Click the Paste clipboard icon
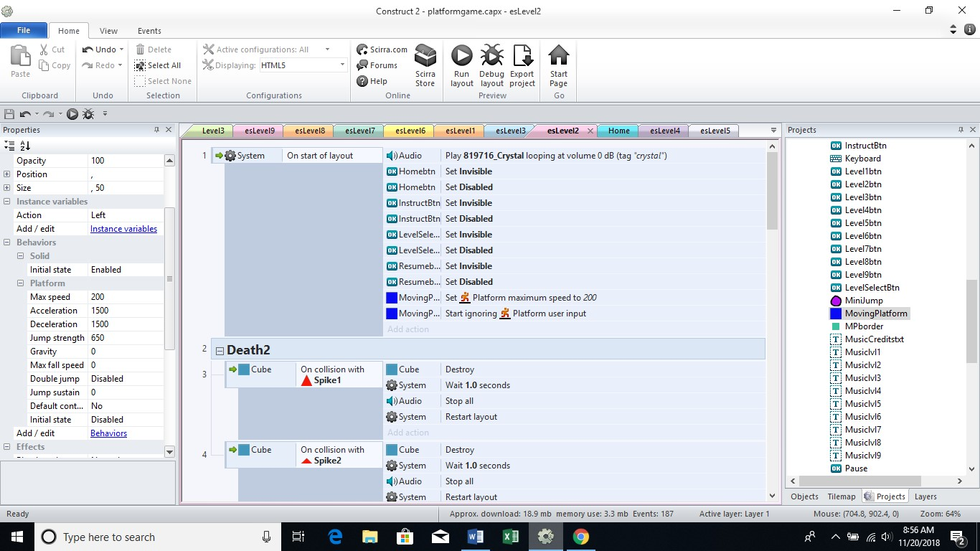Image resolution: width=980 pixels, height=551 pixels. pos(20,61)
